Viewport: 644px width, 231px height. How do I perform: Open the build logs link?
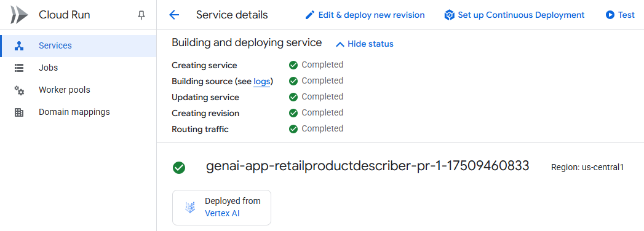[x=261, y=81]
